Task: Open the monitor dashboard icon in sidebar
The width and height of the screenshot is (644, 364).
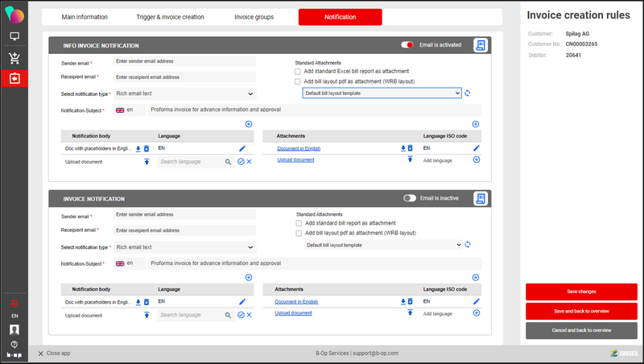Action: 14,36
